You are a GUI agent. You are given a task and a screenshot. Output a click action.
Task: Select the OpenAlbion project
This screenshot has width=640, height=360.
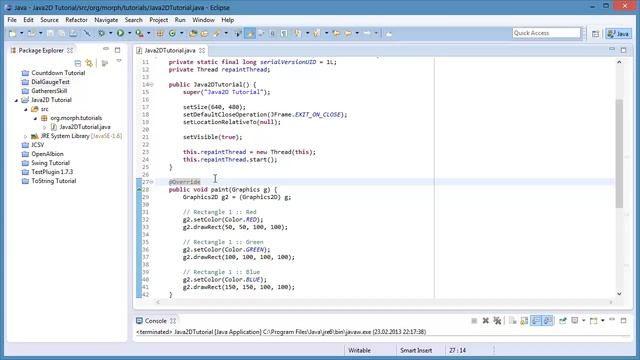pyautogui.click(x=47, y=154)
